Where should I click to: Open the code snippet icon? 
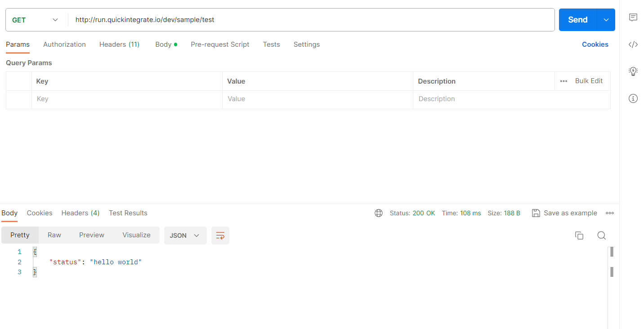(x=633, y=44)
